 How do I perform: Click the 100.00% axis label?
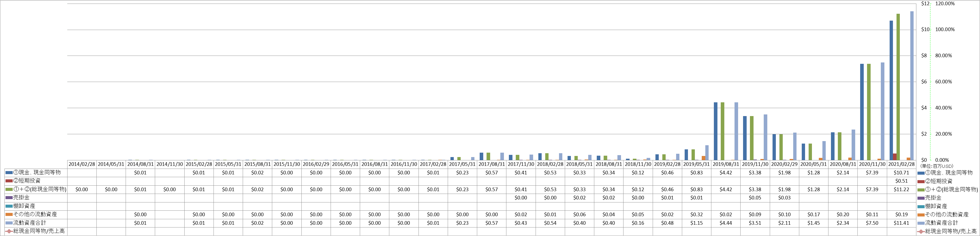tap(945, 30)
